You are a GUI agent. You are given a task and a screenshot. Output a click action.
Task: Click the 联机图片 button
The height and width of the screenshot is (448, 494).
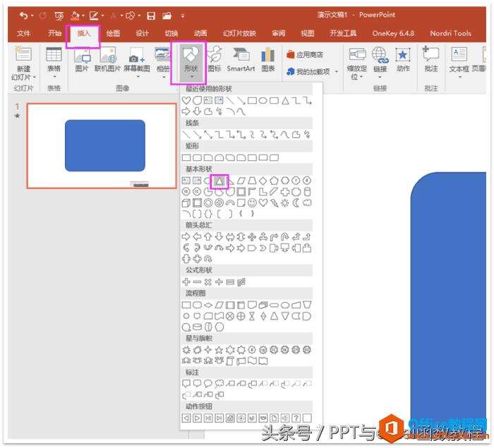pos(108,59)
